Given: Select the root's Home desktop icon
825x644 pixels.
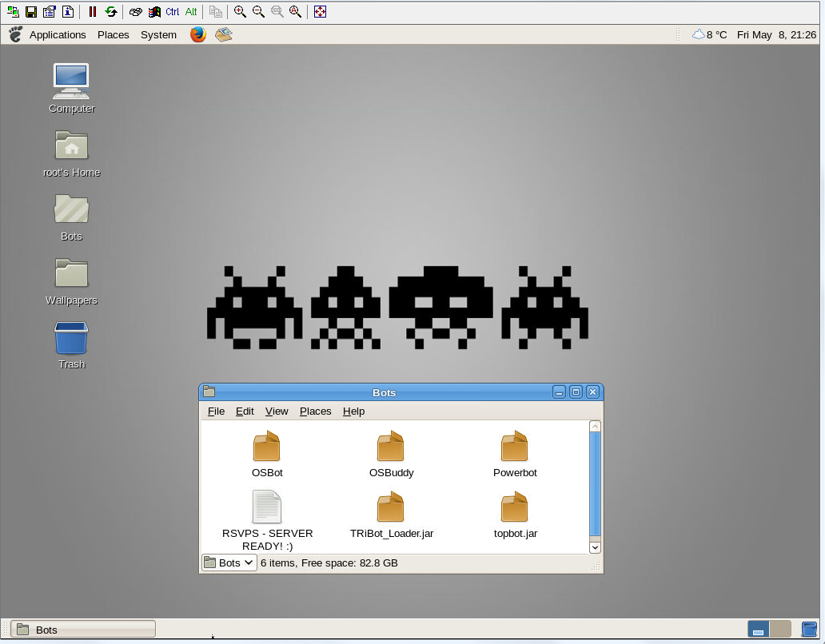Looking at the screenshot, I should click(x=72, y=153).
